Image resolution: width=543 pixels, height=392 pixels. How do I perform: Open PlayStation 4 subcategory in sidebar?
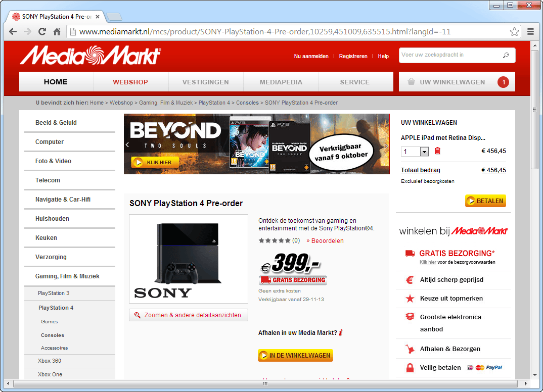tap(56, 308)
